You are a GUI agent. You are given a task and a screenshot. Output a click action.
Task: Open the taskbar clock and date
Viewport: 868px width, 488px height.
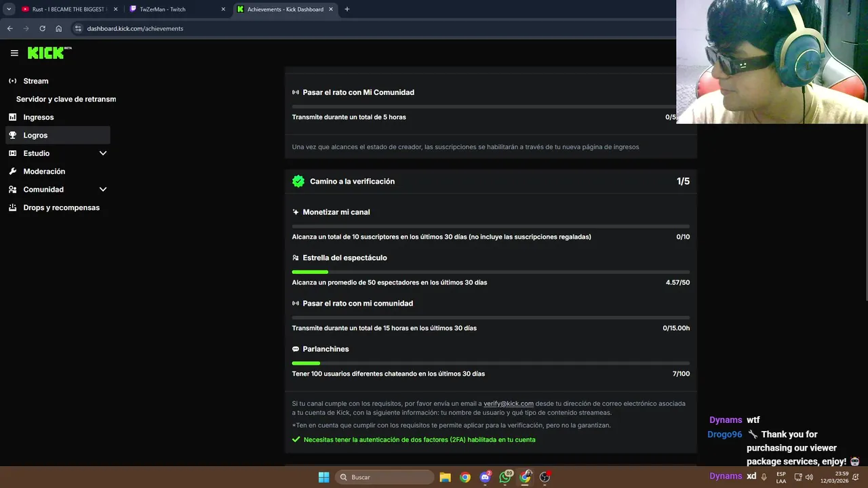click(835, 477)
